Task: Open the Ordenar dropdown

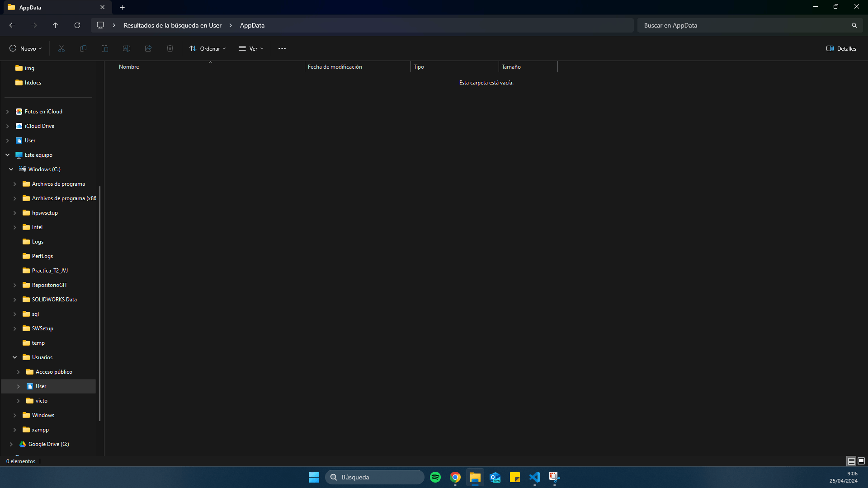Action: point(208,48)
